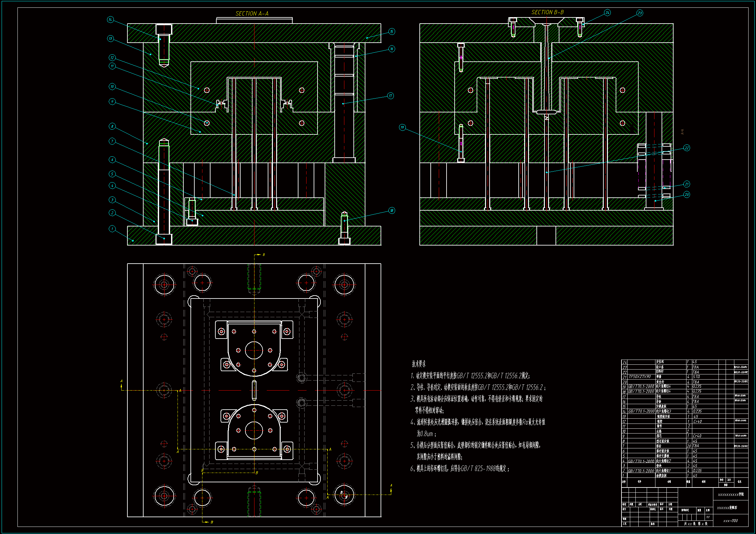Select part balloon number 24
Viewport: 756px width, 534px height.
(x=607, y=13)
